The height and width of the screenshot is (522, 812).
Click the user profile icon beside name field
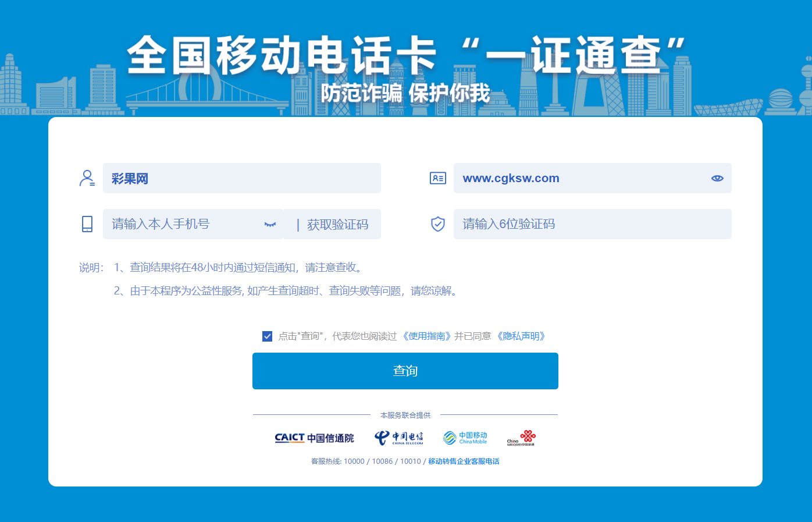87,178
